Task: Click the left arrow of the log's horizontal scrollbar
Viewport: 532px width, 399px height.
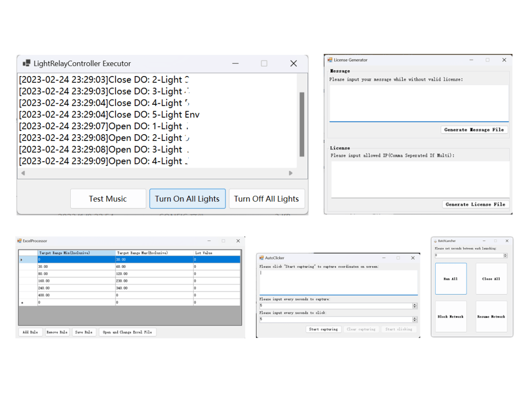Action: 23,173
